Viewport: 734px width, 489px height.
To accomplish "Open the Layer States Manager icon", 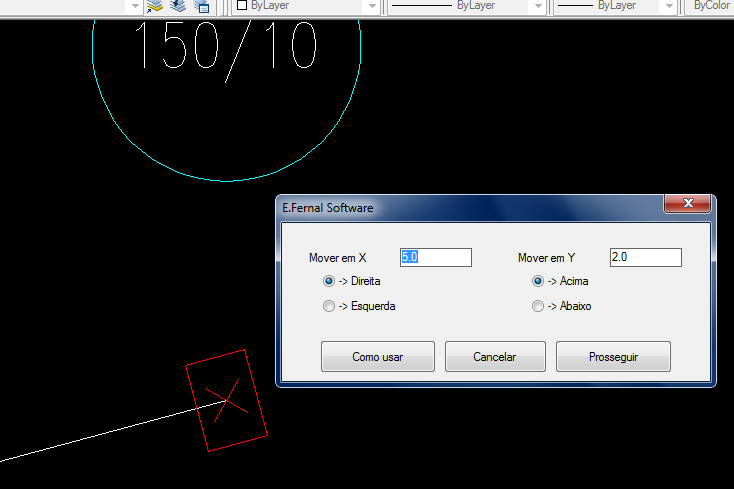I will [x=202, y=6].
